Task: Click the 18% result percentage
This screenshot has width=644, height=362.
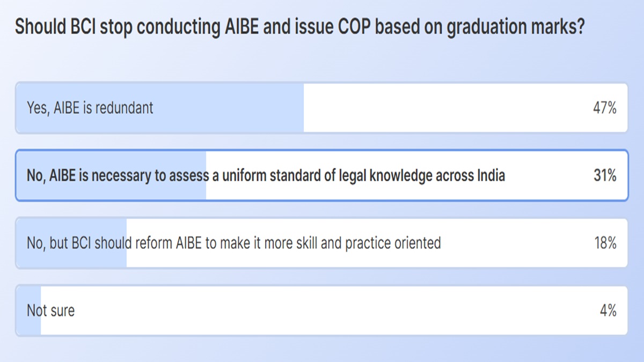Action: point(605,243)
